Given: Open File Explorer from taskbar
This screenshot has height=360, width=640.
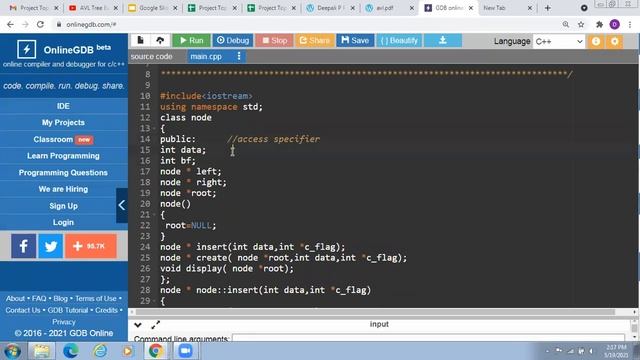Looking at the screenshot, I should (41, 351).
